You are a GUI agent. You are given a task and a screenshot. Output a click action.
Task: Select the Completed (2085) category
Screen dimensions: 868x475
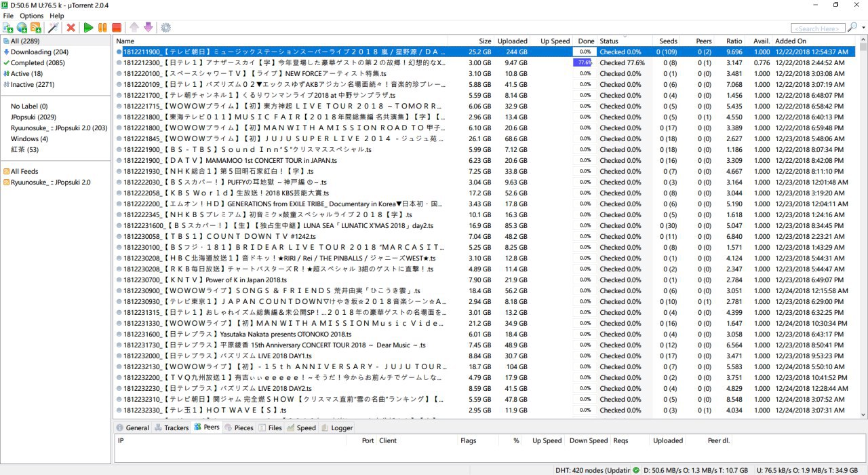tap(56, 63)
